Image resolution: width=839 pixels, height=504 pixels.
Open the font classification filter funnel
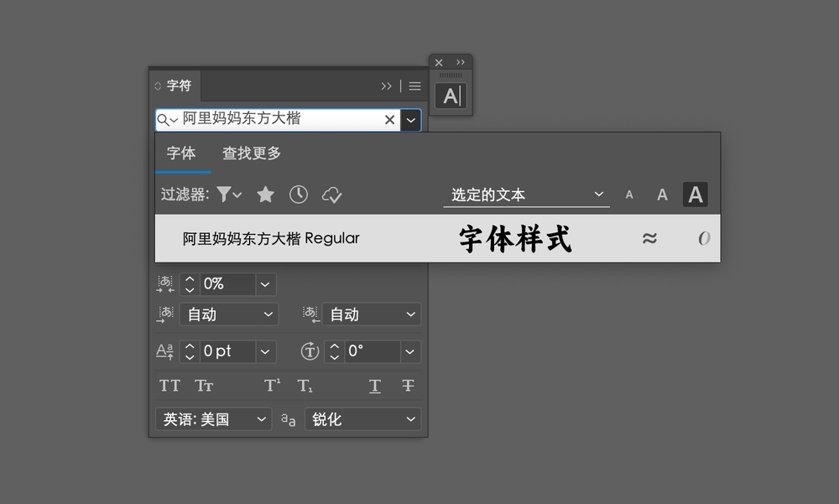[229, 195]
